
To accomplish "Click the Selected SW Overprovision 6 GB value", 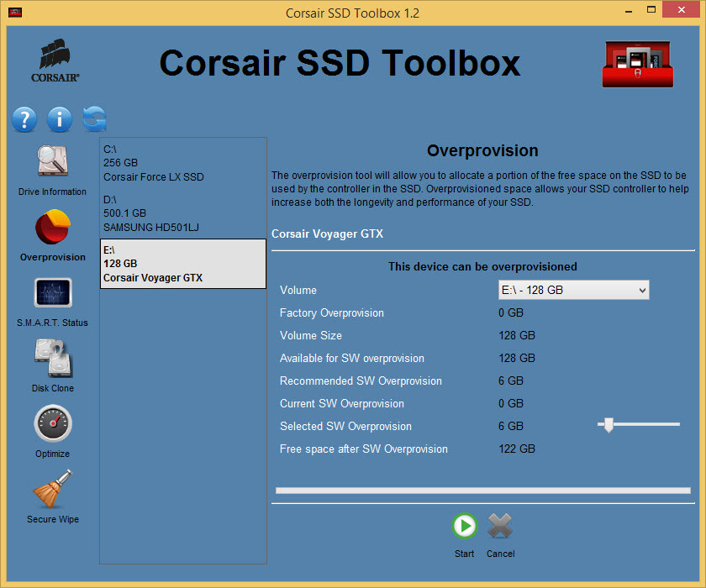I will pos(511,426).
